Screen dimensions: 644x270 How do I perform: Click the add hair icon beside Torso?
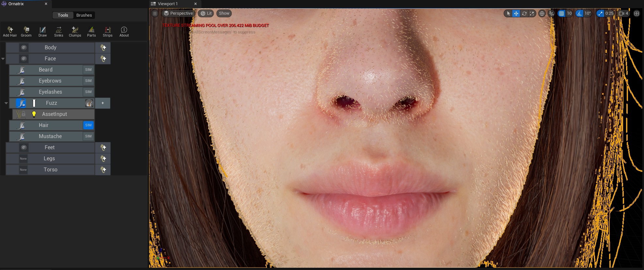tap(103, 170)
